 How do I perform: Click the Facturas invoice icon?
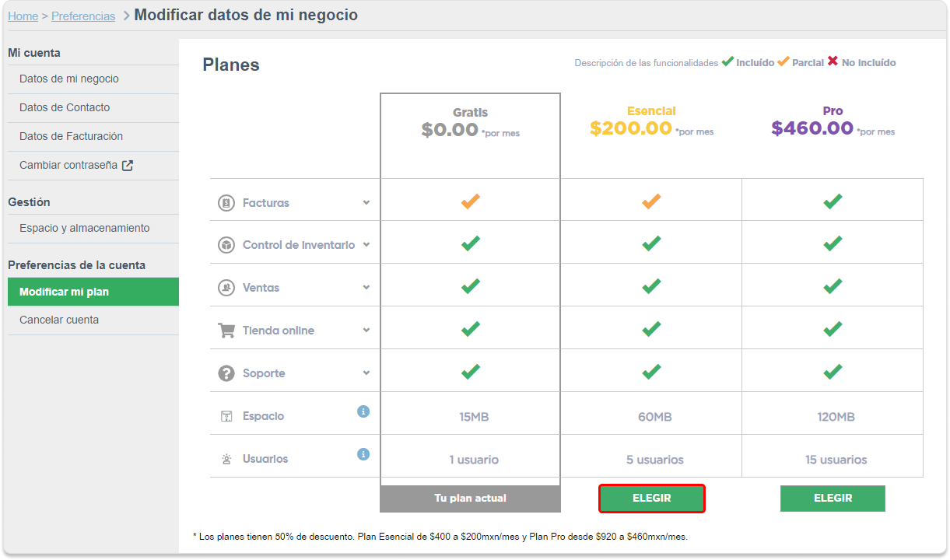tap(226, 203)
